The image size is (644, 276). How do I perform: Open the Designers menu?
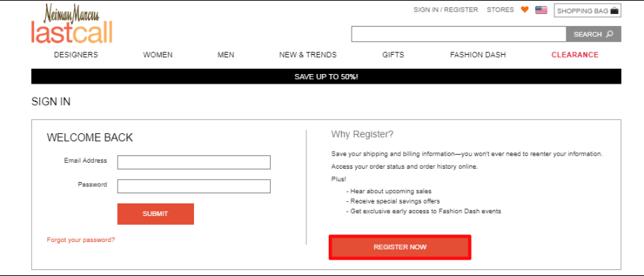pos(76,55)
